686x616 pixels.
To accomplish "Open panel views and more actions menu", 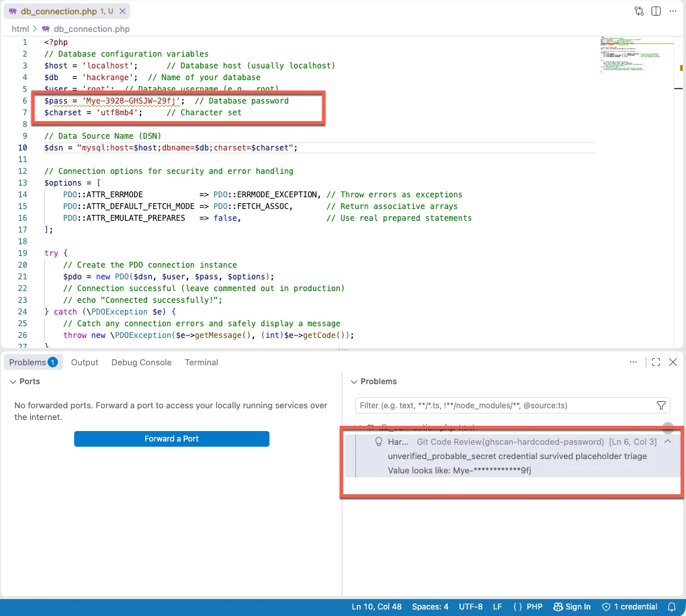I will coord(633,362).
